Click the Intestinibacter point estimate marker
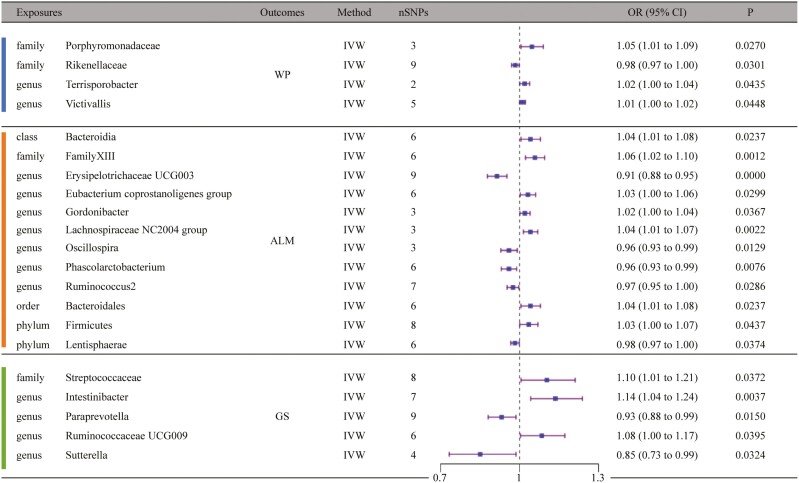799x483 pixels. (555, 398)
